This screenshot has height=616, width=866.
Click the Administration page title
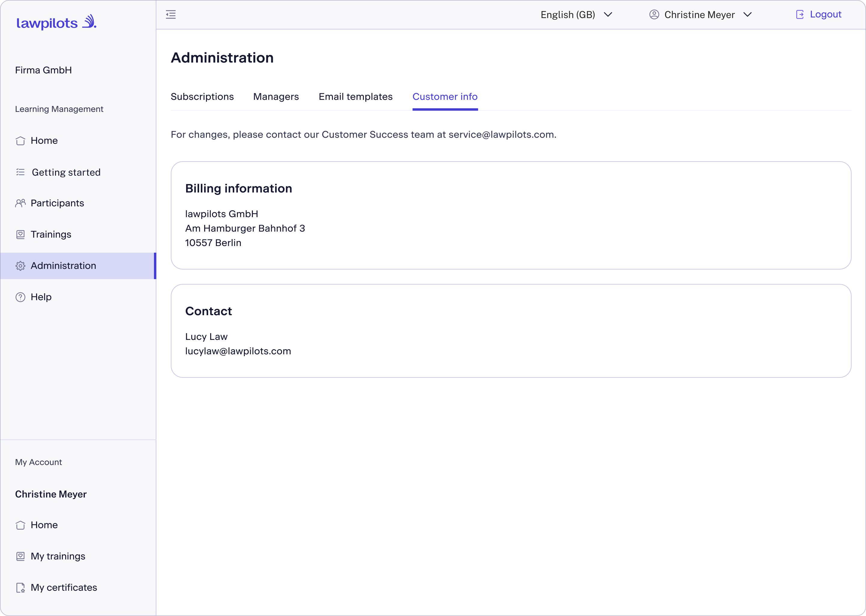coord(222,58)
